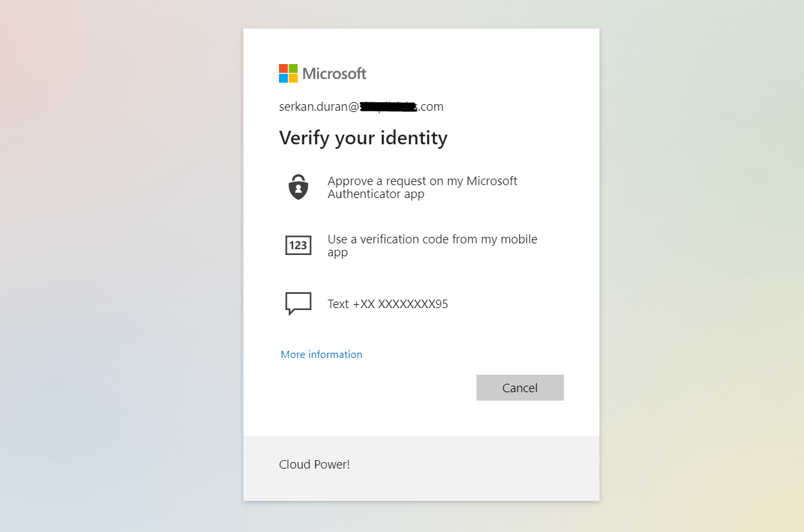Open the More information link
804x532 pixels.
click(x=321, y=354)
